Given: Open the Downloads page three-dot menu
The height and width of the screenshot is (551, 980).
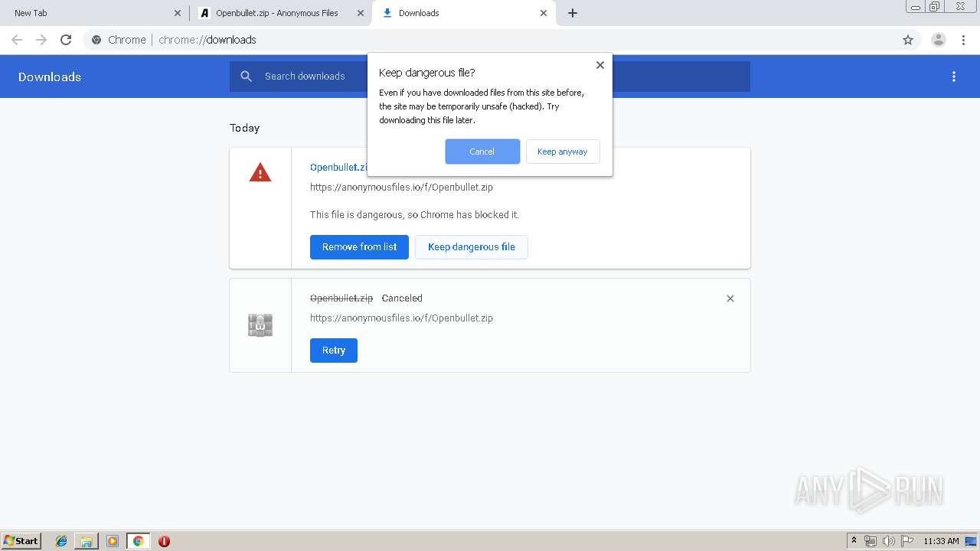Looking at the screenshot, I should point(954,77).
